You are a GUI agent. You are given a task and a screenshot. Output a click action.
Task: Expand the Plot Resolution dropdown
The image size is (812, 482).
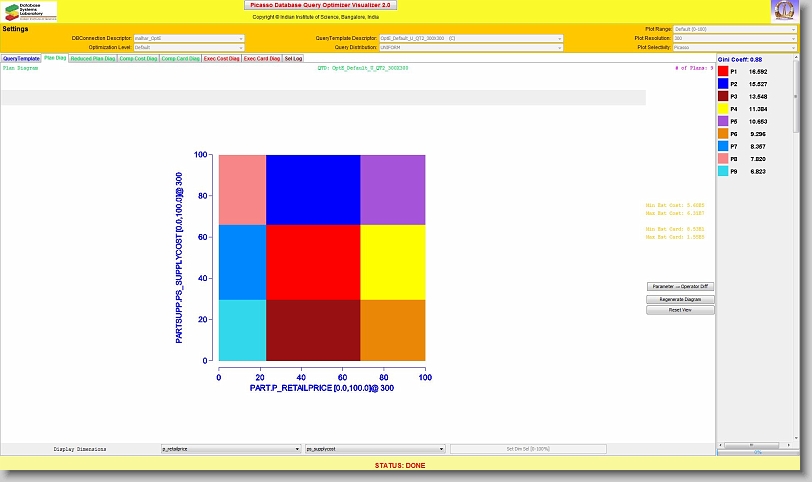click(x=734, y=38)
